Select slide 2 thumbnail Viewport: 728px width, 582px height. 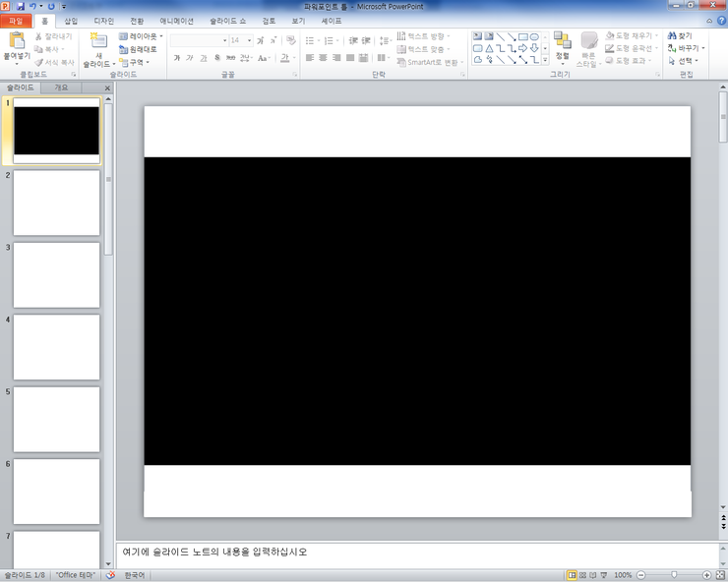pyautogui.click(x=56, y=203)
